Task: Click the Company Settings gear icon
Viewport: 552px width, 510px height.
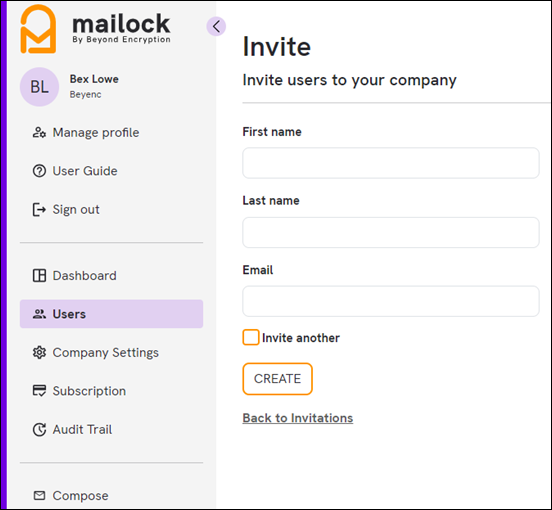Action: click(x=39, y=353)
